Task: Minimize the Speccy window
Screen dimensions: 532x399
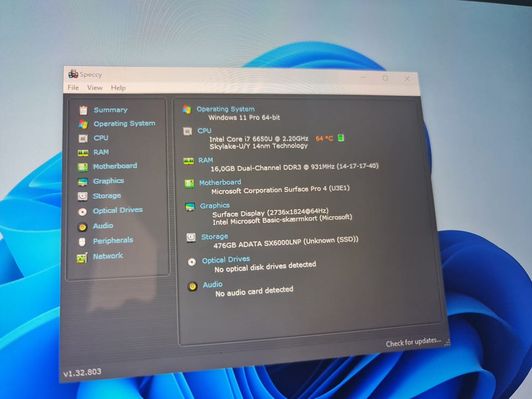Action: [363, 78]
